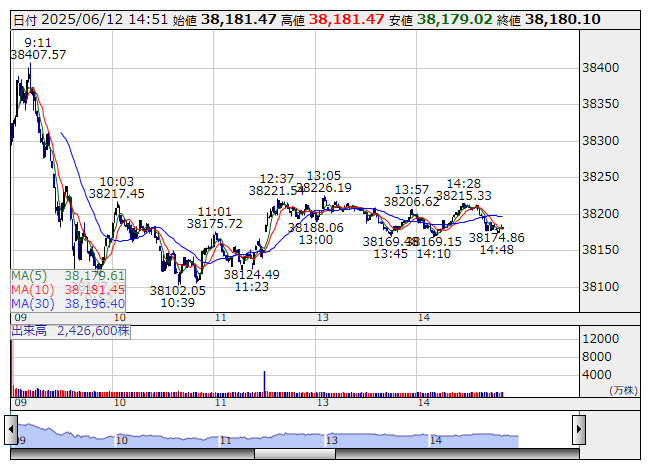Image resolution: width=653 pixels, height=470 pixels.
Task: Click the 14:48 low label 38174.86
Action: pos(497,238)
